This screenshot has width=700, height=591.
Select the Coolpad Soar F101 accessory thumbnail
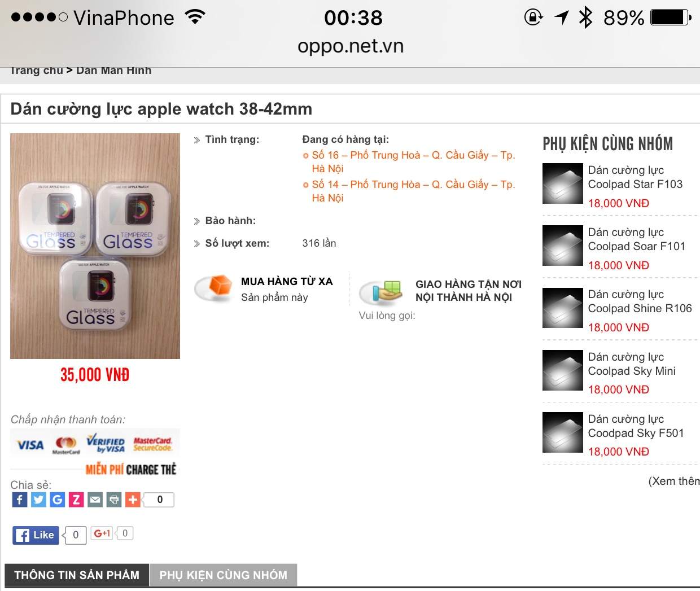tap(562, 246)
